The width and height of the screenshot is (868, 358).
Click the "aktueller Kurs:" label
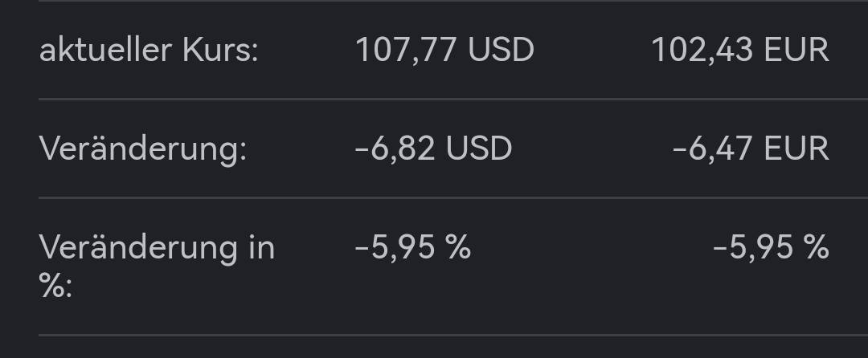(x=149, y=51)
